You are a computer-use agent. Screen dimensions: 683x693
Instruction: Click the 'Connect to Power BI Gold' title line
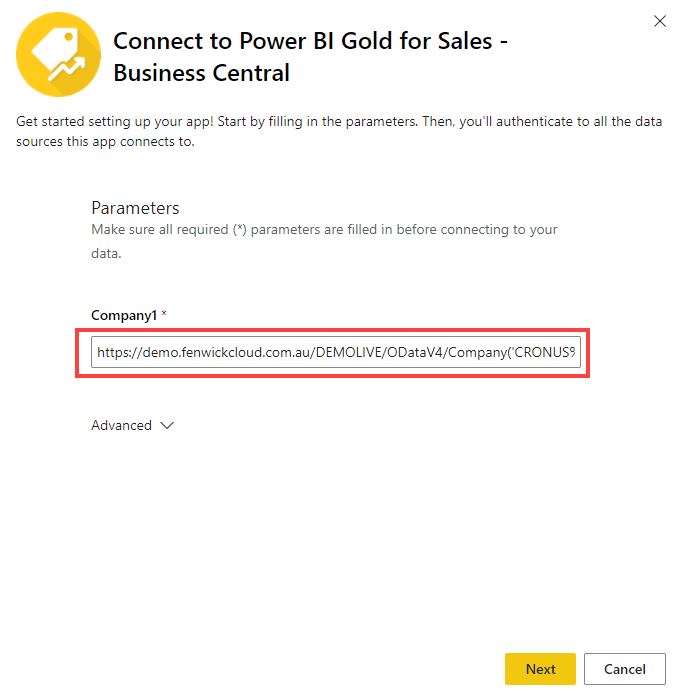(x=310, y=41)
